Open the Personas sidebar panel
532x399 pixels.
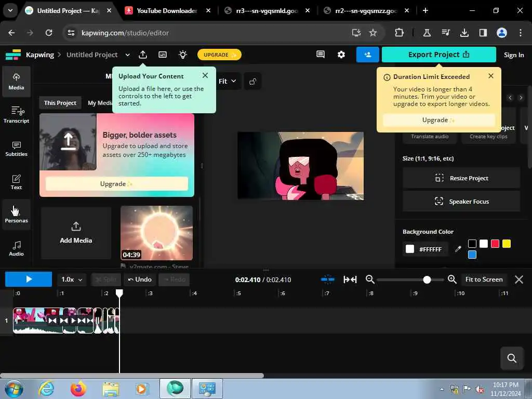[16, 215]
